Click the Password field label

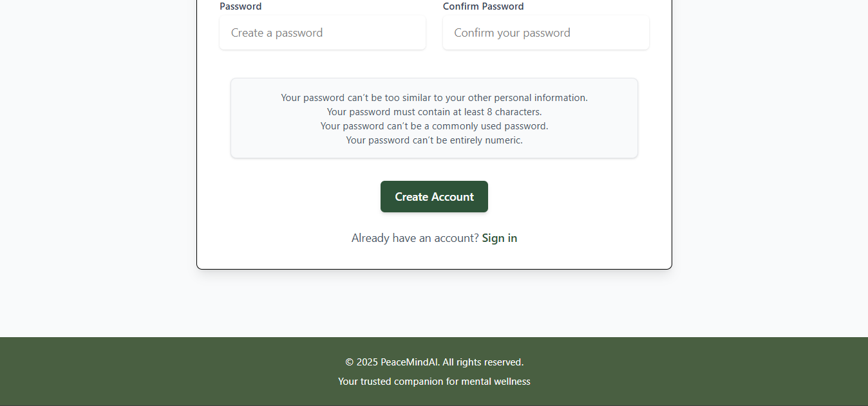[241, 6]
